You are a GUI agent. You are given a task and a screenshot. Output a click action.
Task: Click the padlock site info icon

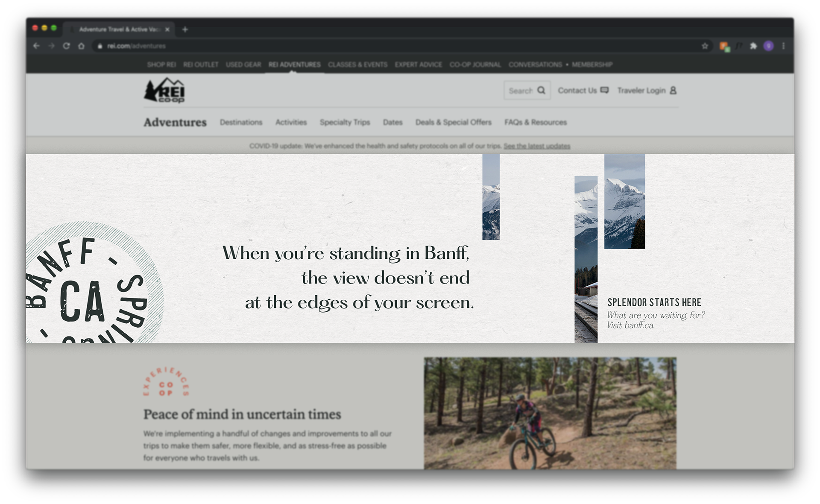[x=100, y=46]
